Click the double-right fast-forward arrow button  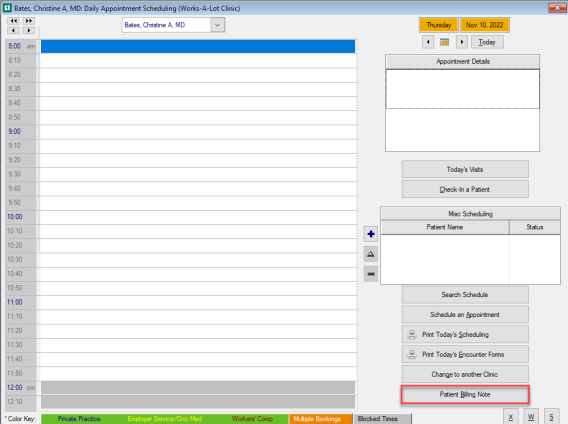click(x=29, y=21)
